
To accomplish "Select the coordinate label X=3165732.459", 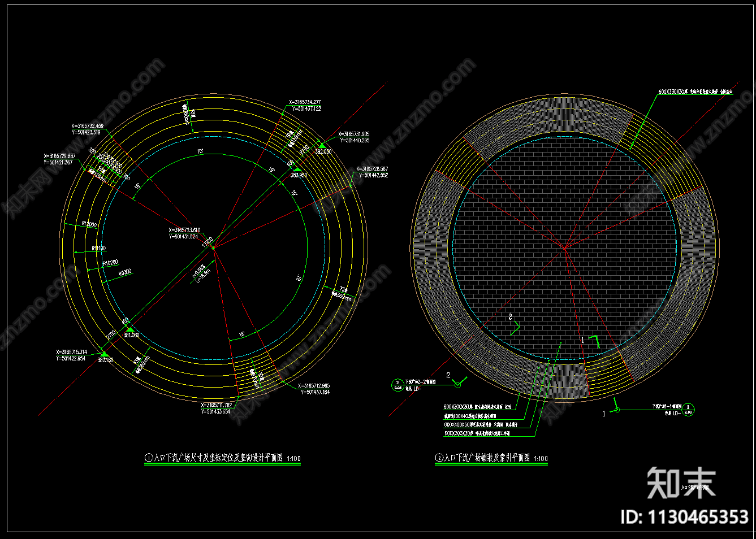I will pos(88,126).
